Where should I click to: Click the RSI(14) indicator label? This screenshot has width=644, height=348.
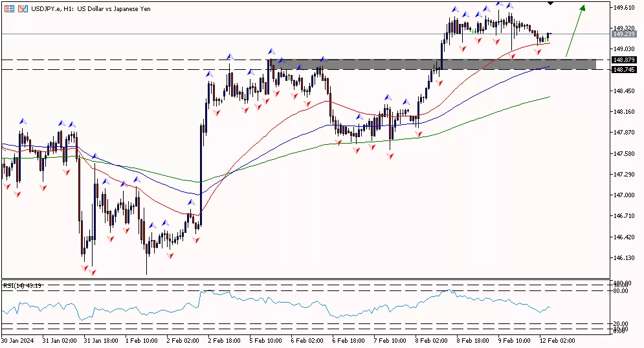coord(22,286)
